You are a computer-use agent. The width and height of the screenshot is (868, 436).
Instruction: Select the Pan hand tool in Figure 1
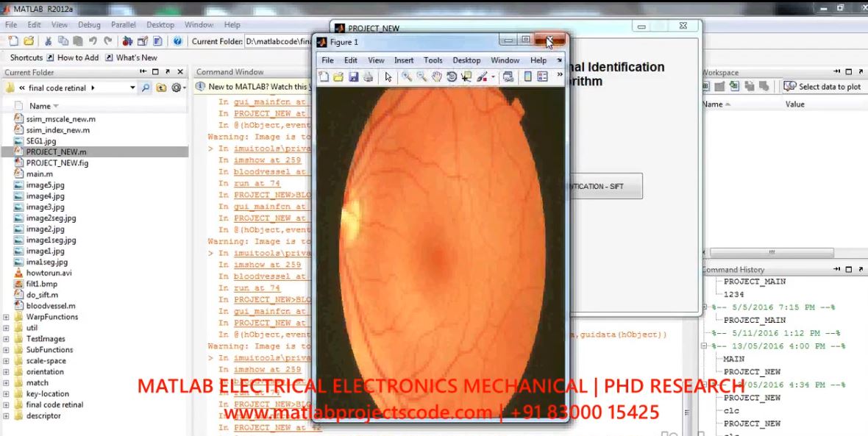(x=436, y=77)
